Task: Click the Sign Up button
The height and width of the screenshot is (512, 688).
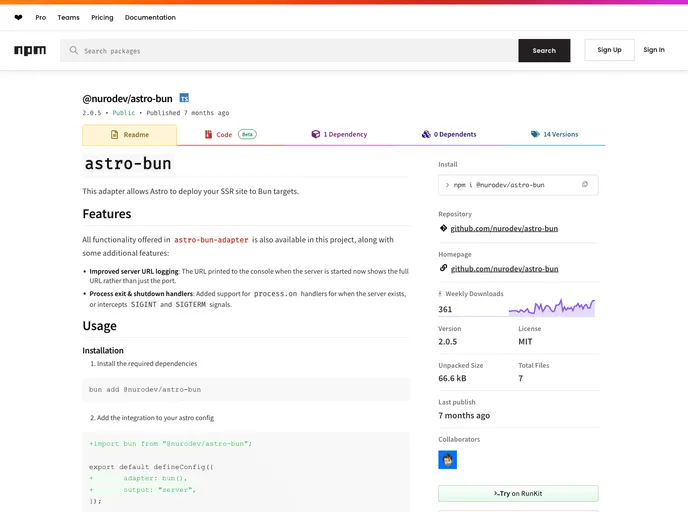Action: tap(609, 50)
